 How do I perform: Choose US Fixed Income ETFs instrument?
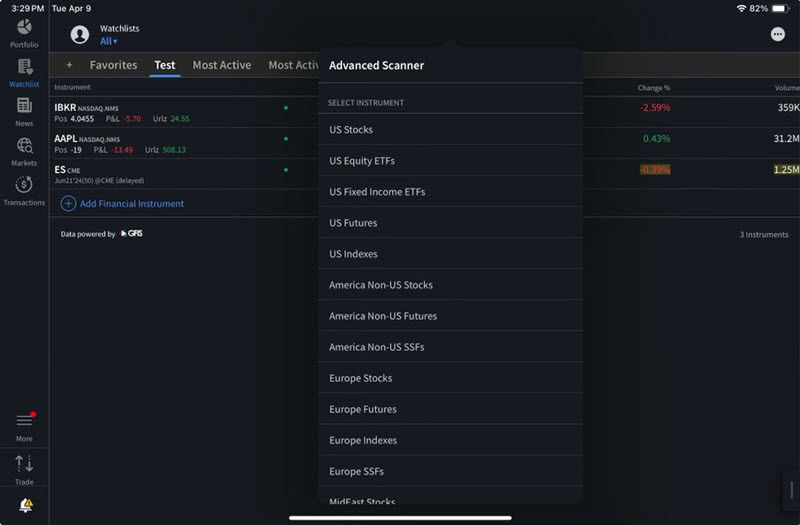click(451, 192)
